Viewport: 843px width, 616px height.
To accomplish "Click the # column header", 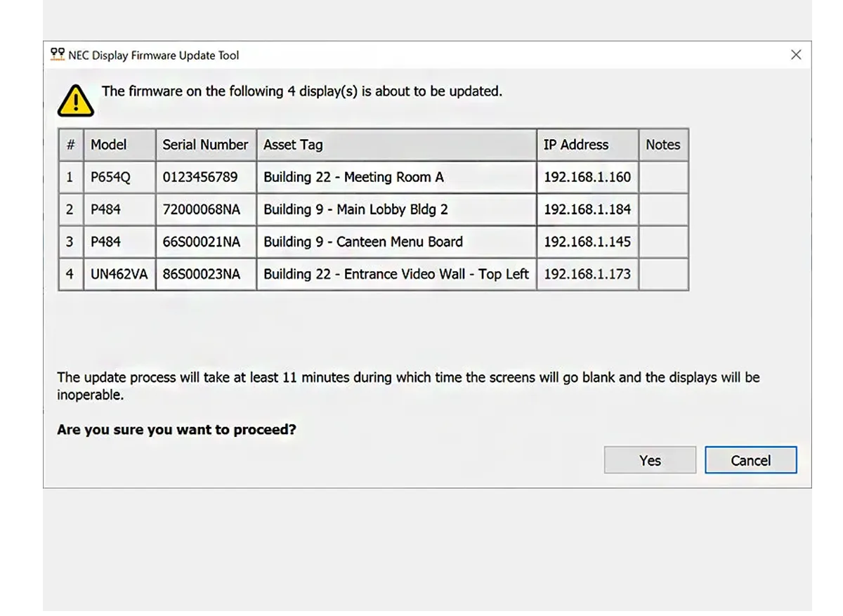I will pyautogui.click(x=70, y=145).
